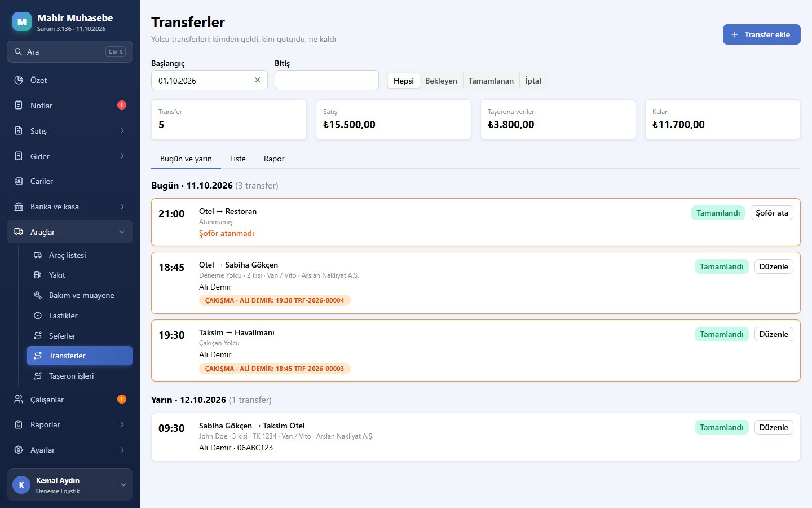Click the Bitiş date input field
This screenshot has height=508, width=812.
coord(326,80)
